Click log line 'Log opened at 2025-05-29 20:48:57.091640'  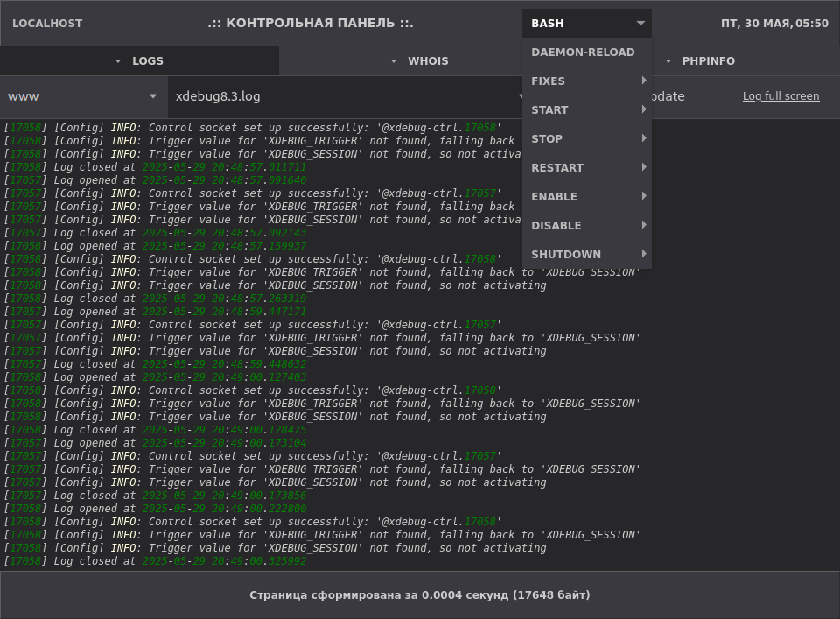click(x=156, y=180)
